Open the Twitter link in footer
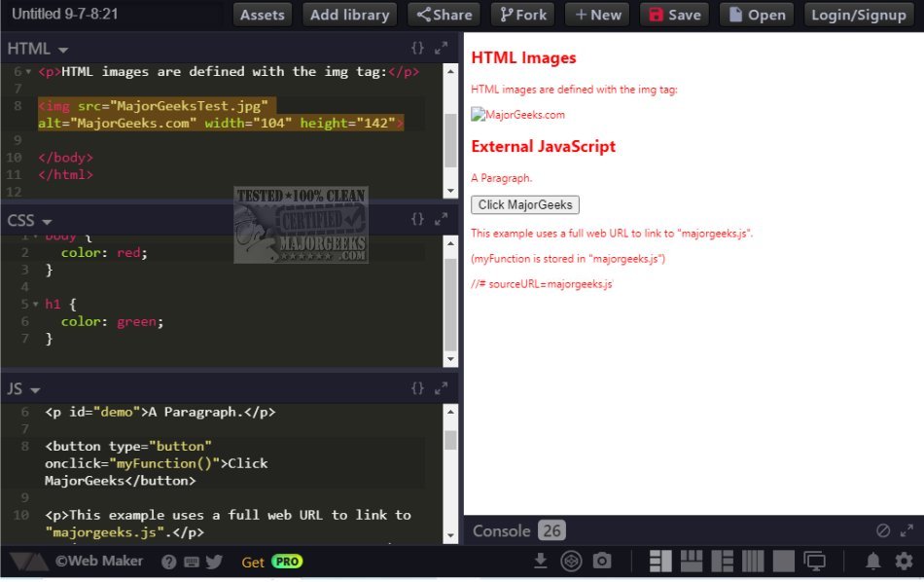 point(214,562)
